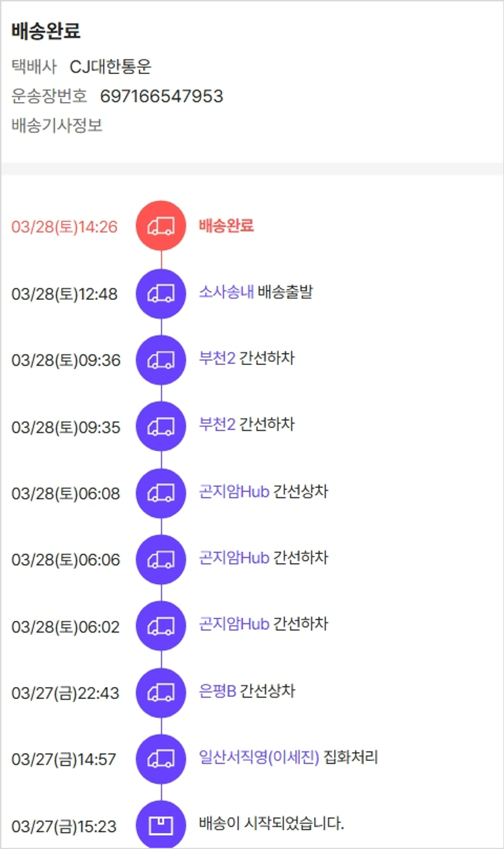Screen dimensions: 504x849
Task: Click the 배송기사정보 label
Action: (x=57, y=126)
